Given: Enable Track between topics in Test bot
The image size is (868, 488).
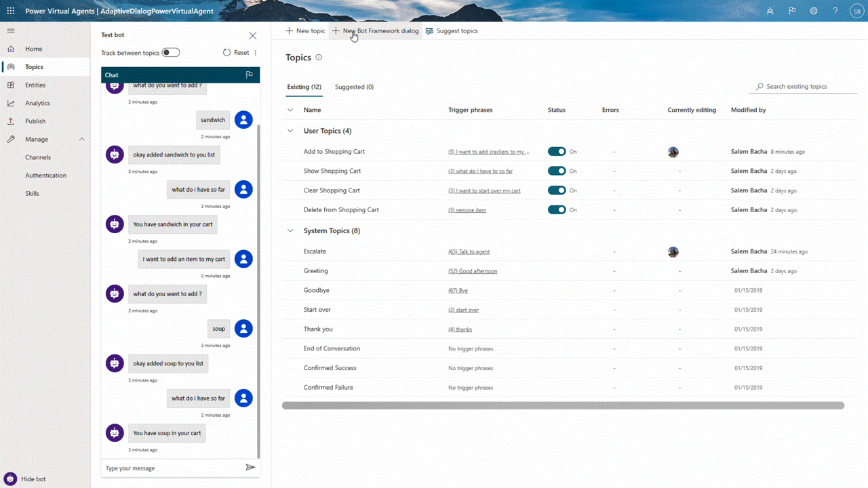Looking at the screenshot, I should pyautogui.click(x=170, y=52).
